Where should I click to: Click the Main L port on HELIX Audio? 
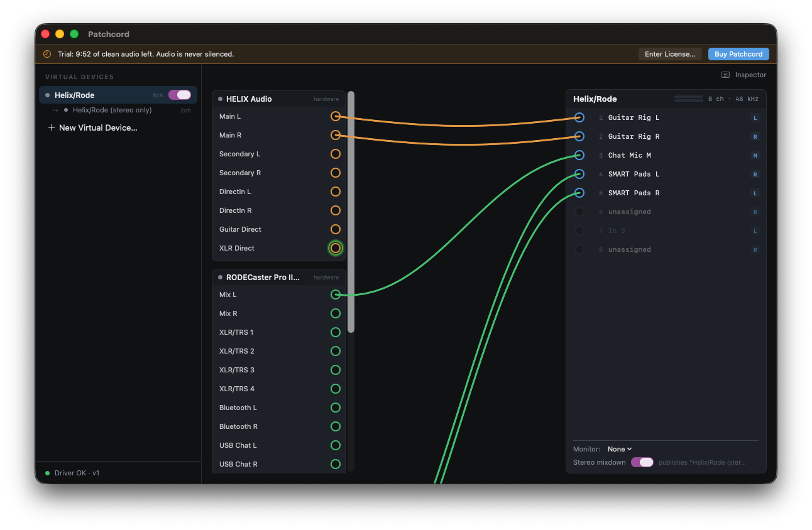coord(336,116)
